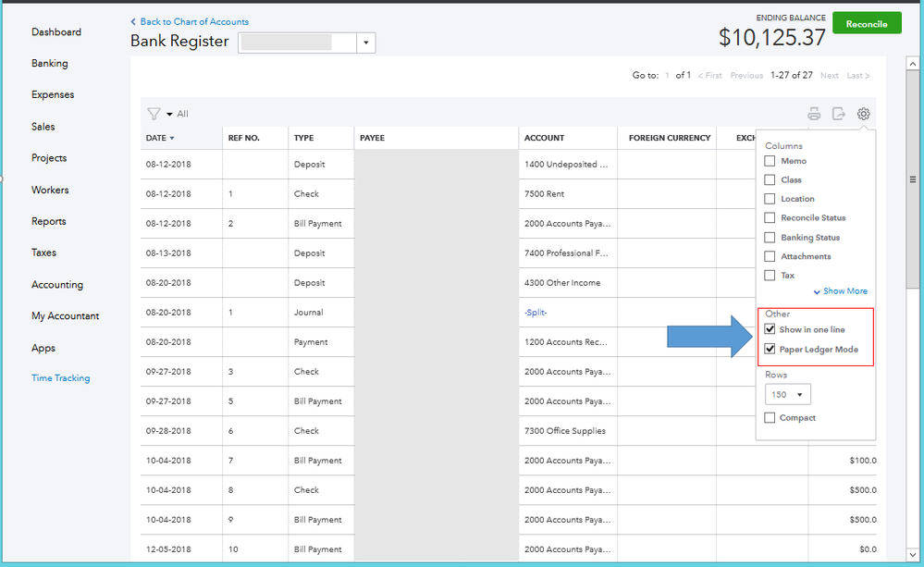Select Sales in the sidebar
This screenshot has height=567, width=924.
coord(43,126)
